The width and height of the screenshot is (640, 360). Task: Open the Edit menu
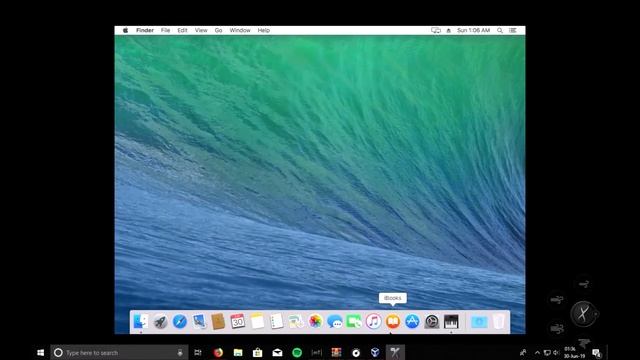pos(182,30)
